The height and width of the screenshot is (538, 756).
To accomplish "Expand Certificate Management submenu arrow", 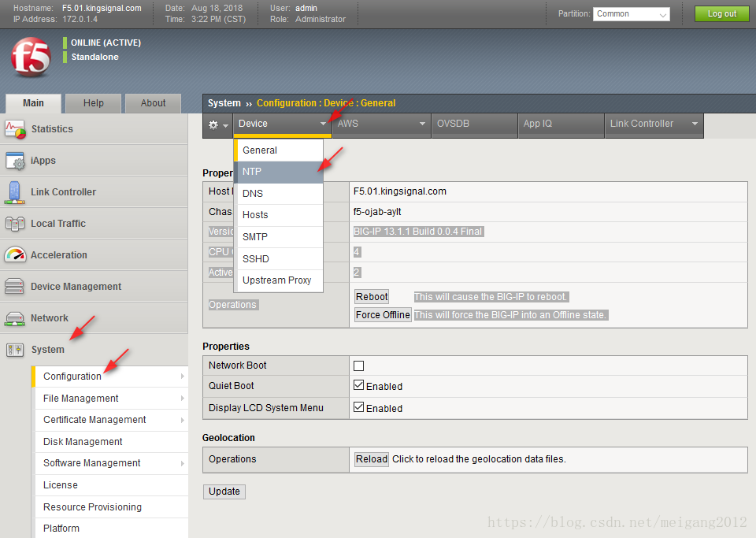I will pos(183,420).
